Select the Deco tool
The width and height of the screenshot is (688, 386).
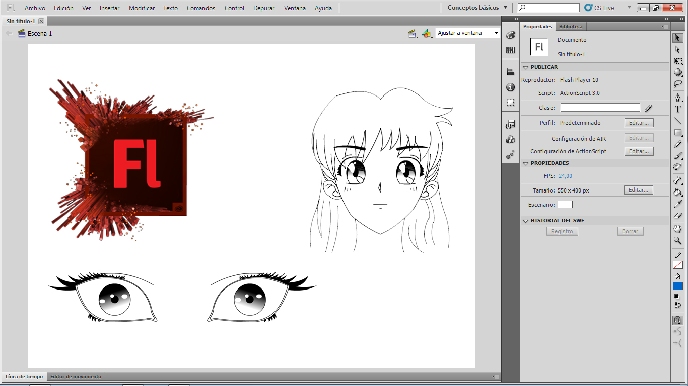677,167
